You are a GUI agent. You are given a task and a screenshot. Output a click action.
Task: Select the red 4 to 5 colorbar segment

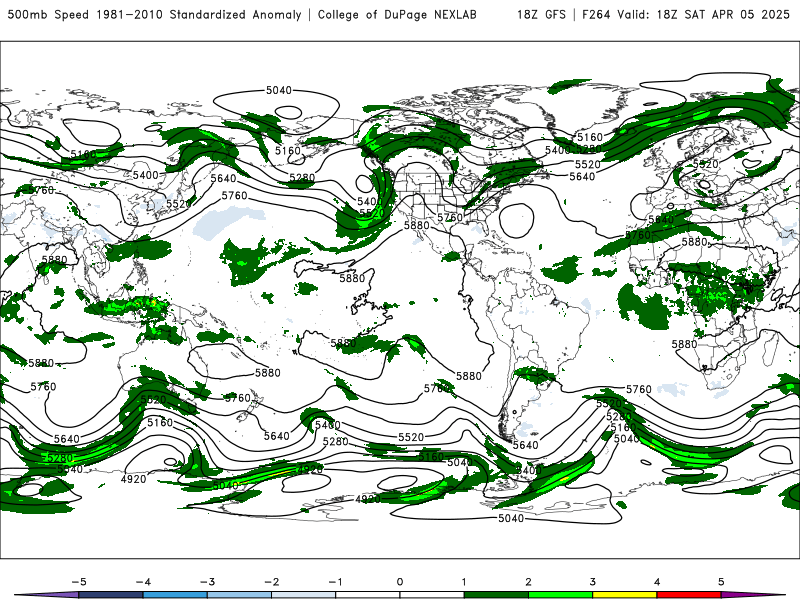click(x=689, y=595)
